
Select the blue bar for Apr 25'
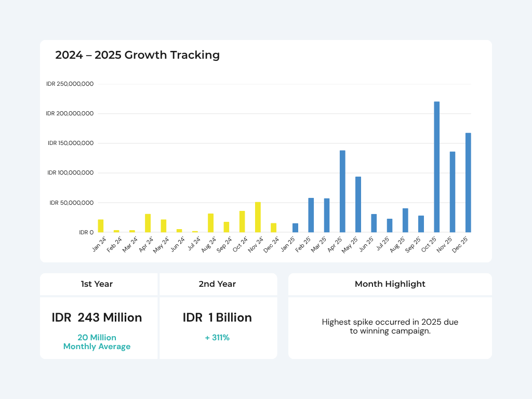[342, 191]
